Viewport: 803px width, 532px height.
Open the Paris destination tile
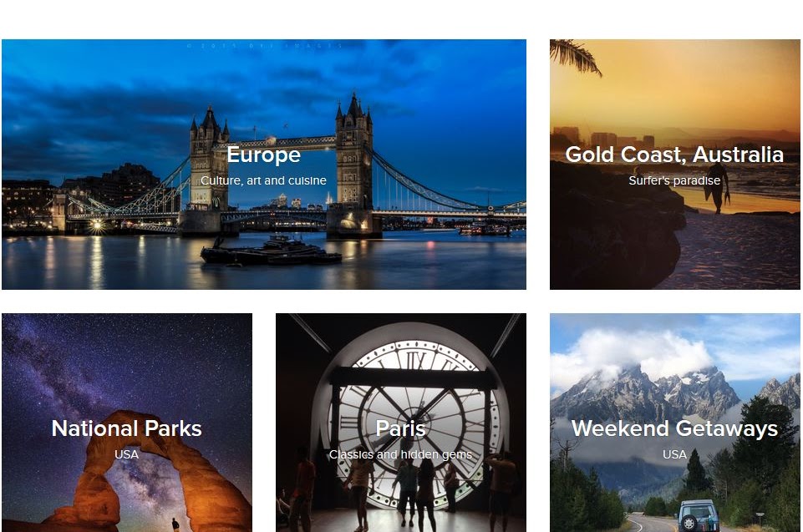pyautogui.click(x=401, y=423)
